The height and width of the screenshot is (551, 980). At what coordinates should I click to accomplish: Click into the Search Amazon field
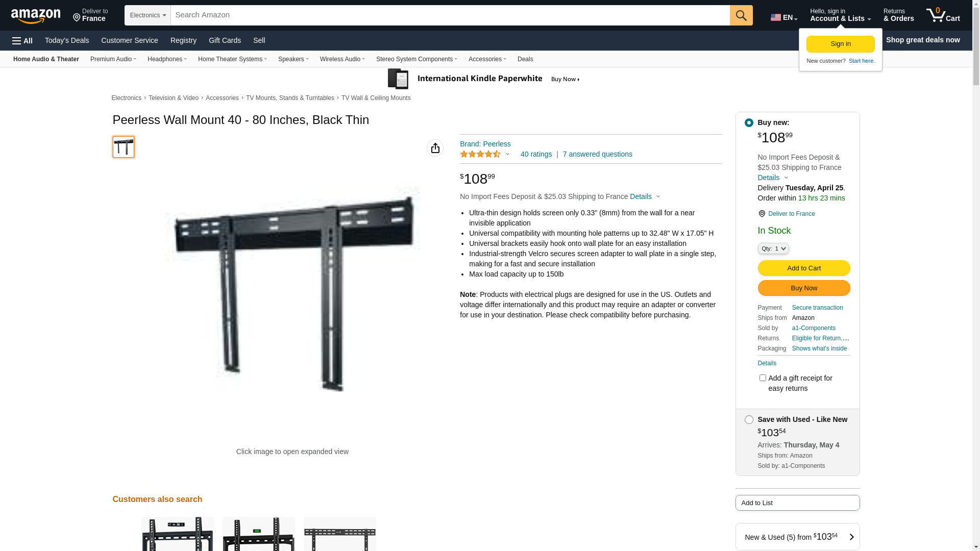click(x=450, y=15)
